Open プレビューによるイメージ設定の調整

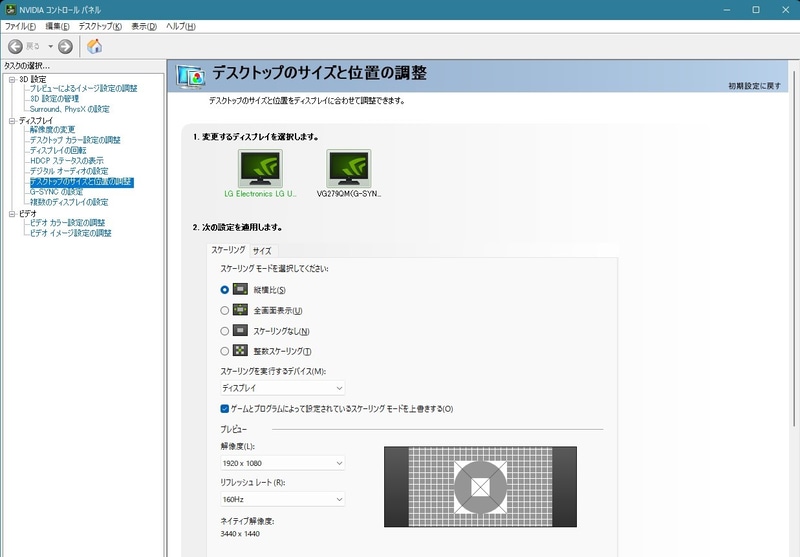(x=84, y=88)
